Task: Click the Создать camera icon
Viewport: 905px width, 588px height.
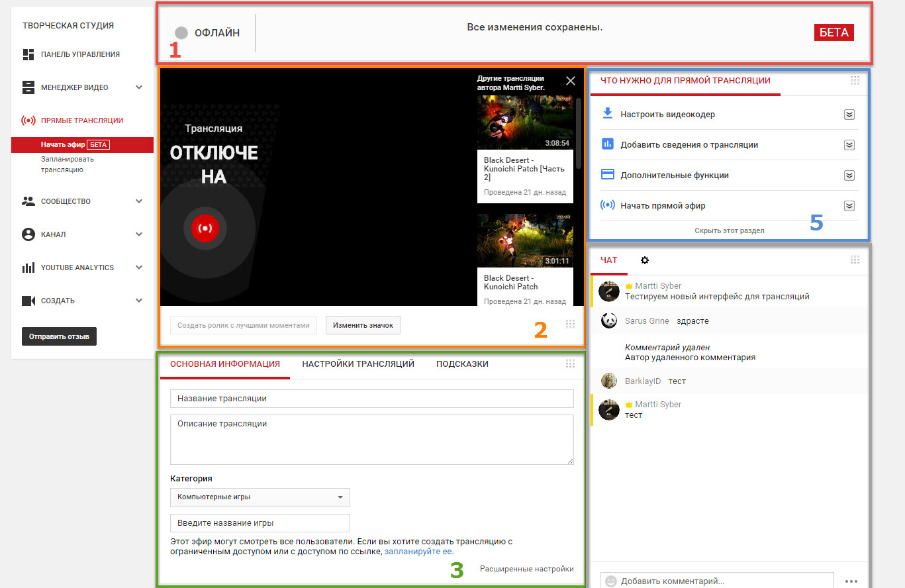Action: (28, 301)
